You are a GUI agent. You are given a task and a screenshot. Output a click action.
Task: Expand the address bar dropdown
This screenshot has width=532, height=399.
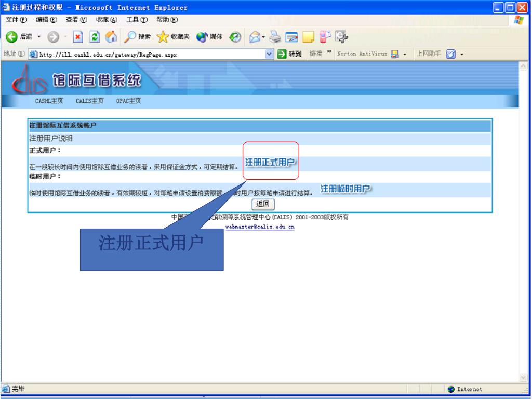269,54
